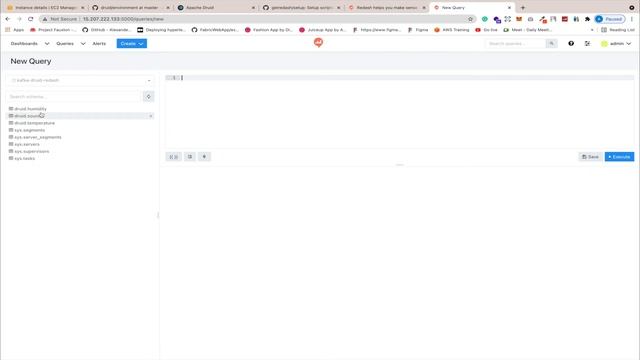Open the Reading List

coord(618,30)
